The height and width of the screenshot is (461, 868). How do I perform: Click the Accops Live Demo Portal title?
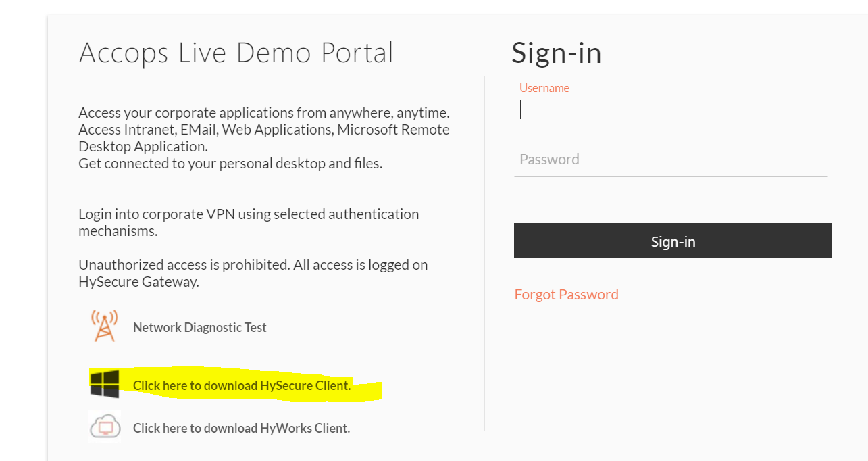pos(236,53)
